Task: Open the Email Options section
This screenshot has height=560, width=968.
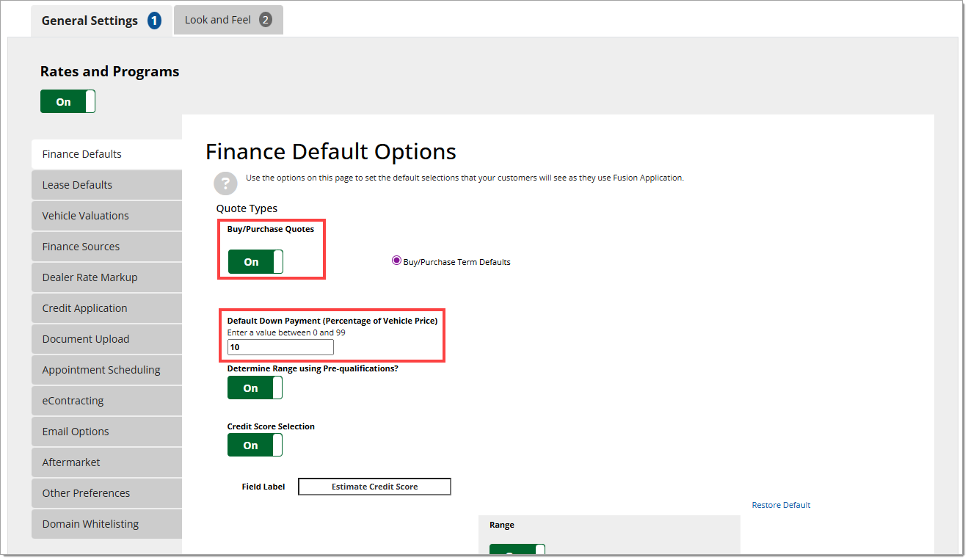Action: [x=106, y=432]
